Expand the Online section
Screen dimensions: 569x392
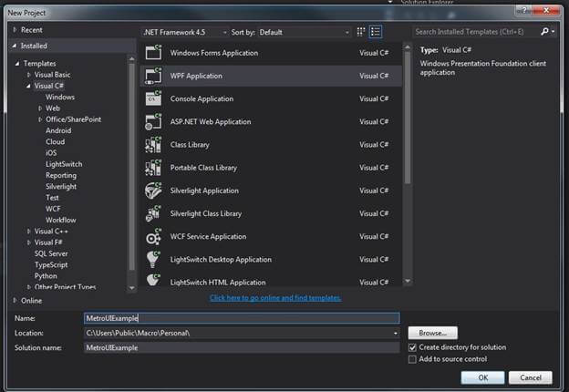pos(15,300)
